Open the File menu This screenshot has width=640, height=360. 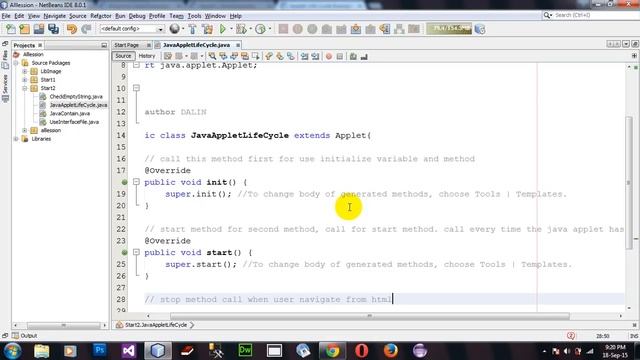[6, 16]
